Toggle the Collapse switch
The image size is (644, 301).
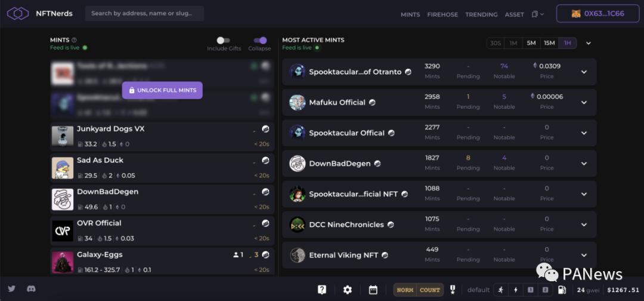point(259,41)
